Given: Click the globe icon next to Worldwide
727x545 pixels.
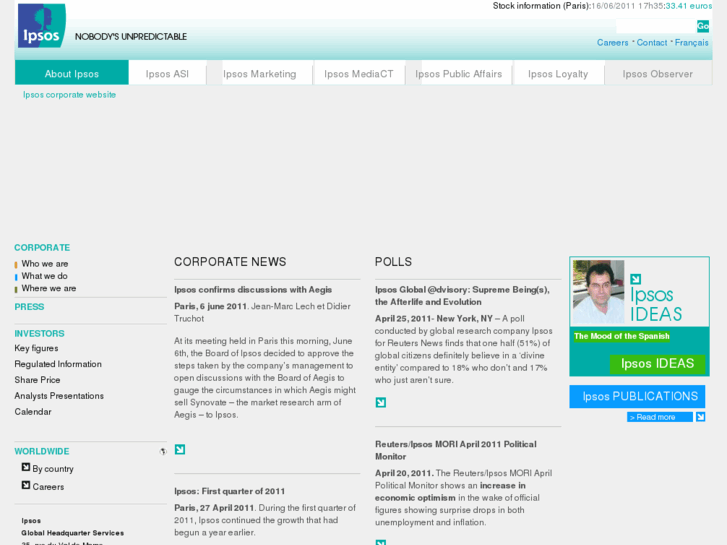Looking at the screenshot, I should coord(163,451).
